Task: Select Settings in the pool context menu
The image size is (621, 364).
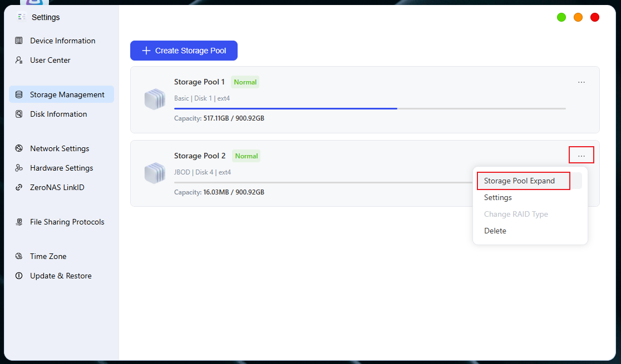Action: [498, 197]
